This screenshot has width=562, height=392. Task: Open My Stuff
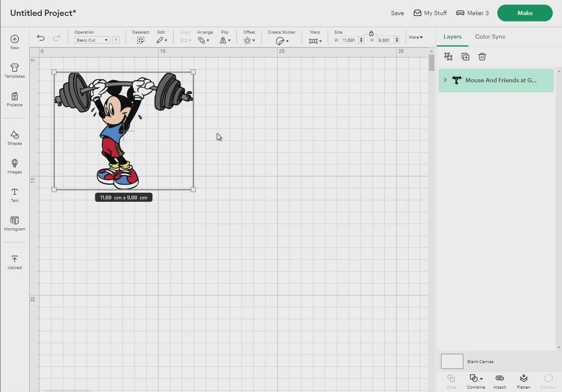tap(430, 13)
